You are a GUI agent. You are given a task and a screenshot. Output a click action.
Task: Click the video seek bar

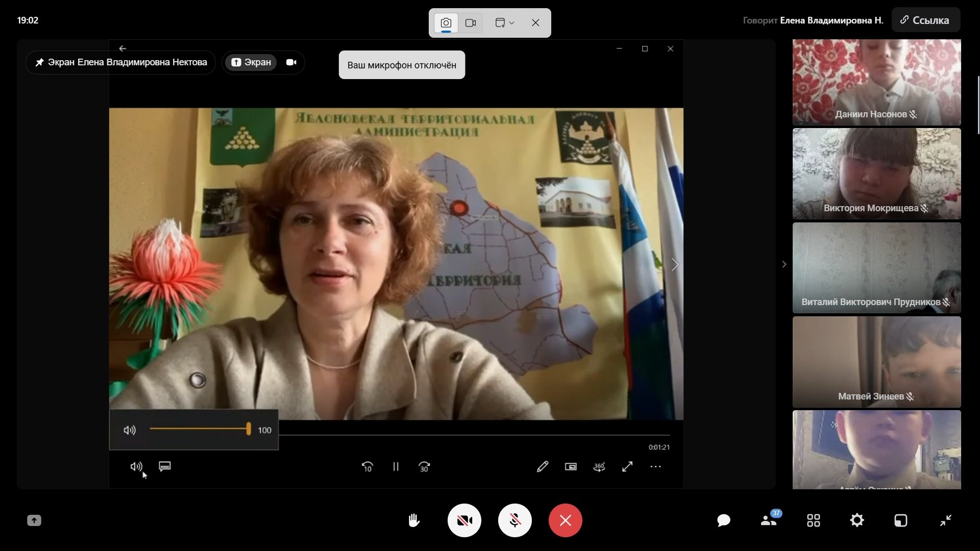click(x=475, y=435)
